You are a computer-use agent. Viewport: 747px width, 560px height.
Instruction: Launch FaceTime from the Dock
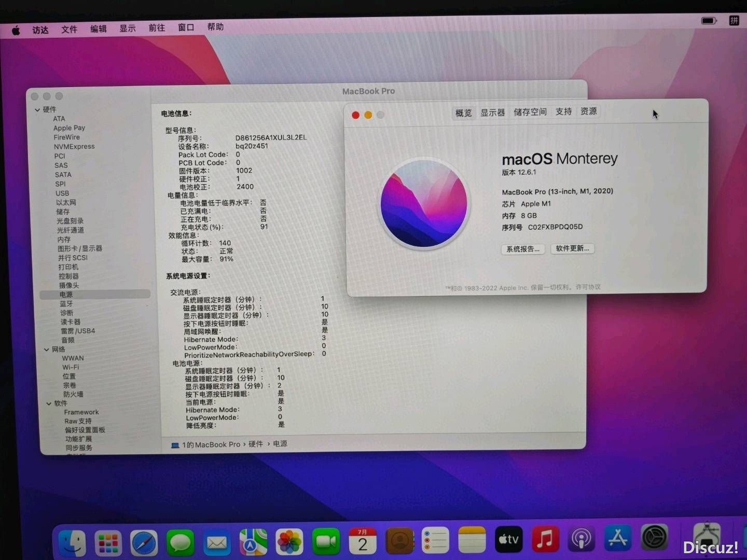tap(326, 541)
